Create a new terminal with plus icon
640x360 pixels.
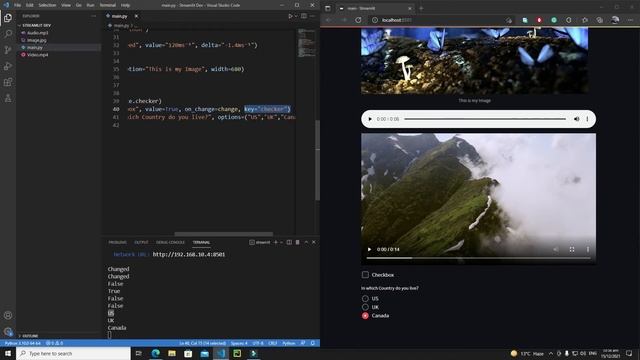click(x=276, y=242)
